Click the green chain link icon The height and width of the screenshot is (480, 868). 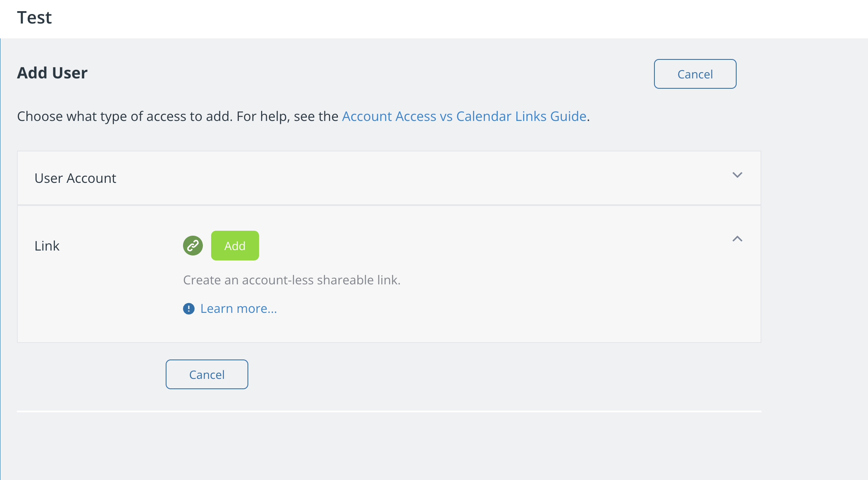193,246
